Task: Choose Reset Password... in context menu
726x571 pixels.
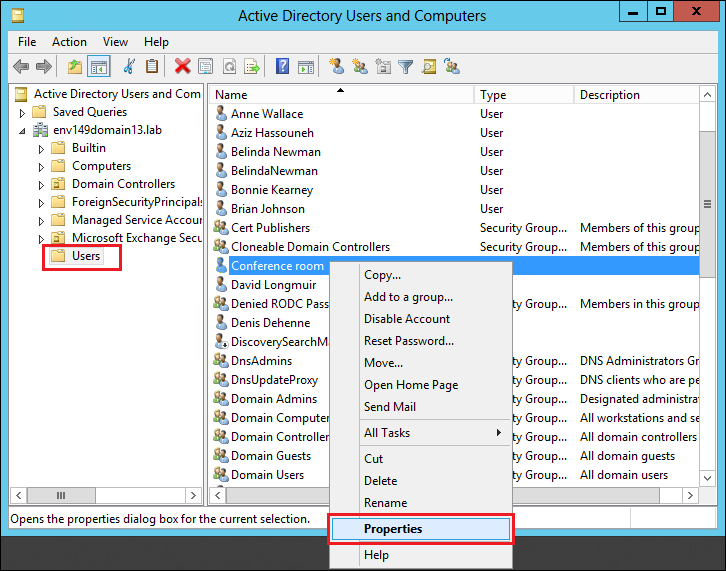Action: coord(421,341)
